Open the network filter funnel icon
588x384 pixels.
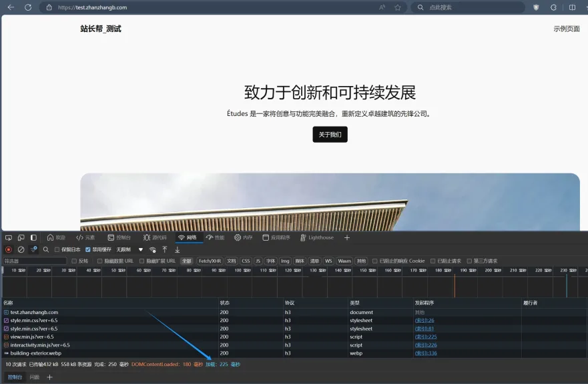coord(33,249)
